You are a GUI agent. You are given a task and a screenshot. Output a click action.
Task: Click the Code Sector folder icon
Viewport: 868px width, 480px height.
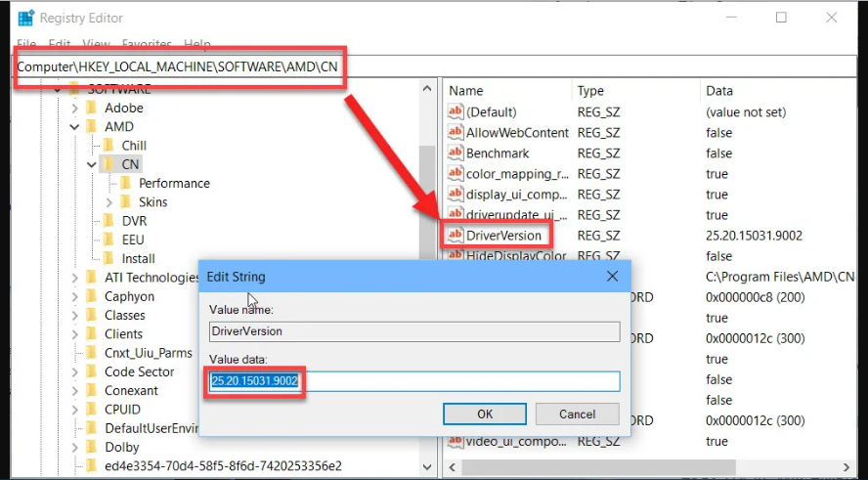pos(92,371)
